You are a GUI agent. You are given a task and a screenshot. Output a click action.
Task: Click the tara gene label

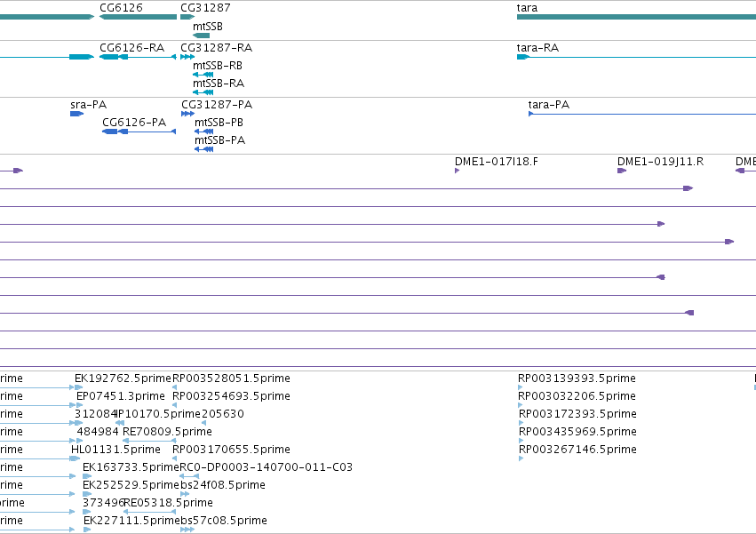click(x=527, y=8)
